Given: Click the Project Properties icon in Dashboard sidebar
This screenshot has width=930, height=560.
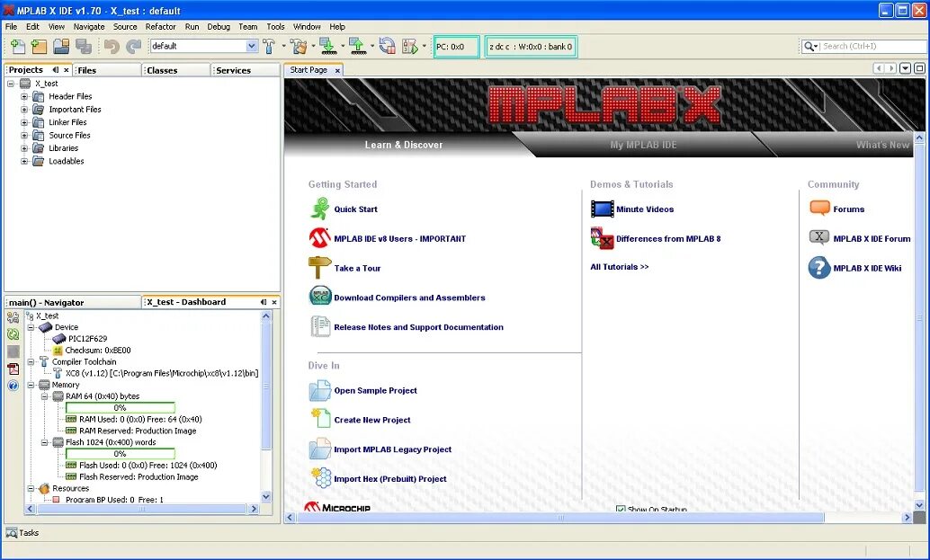Looking at the screenshot, I should (13, 317).
